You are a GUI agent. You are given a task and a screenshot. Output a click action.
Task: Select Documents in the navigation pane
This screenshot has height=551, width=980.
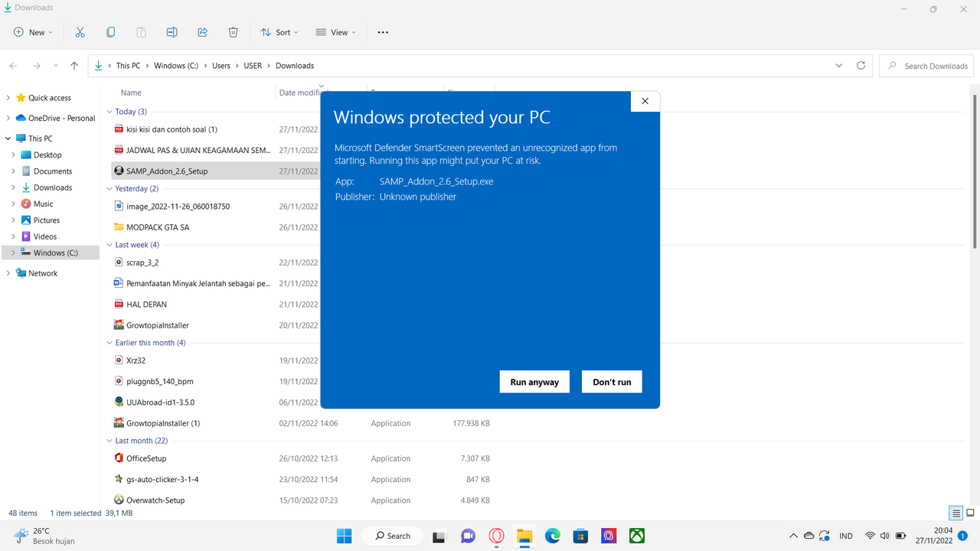tap(53, 171)
